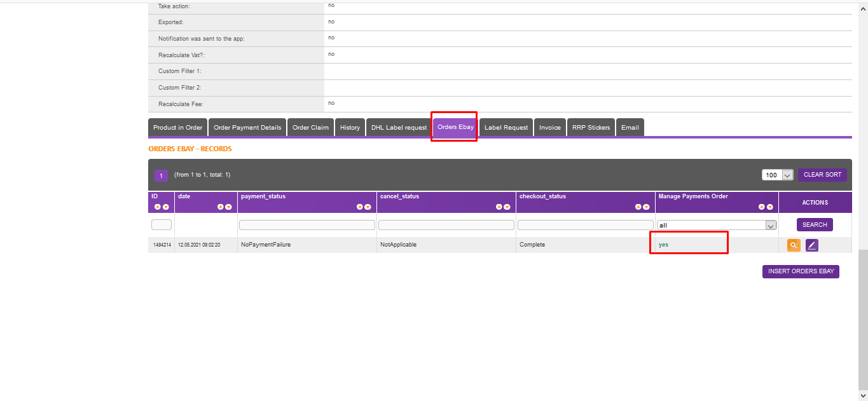Sort Manage Payments Order descending
The height and width of the screenshot is (401, 868).
pyautogui.click(x=770, y=207)
